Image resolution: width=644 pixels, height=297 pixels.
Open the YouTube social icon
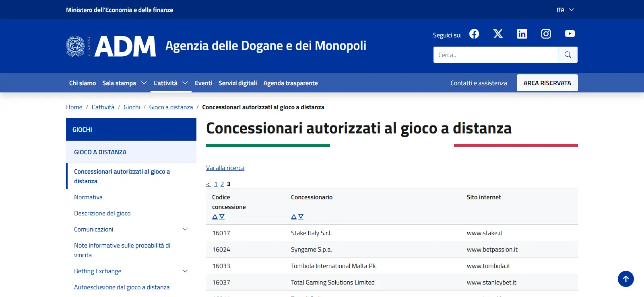pyautogui.click(x=570, y=34)
